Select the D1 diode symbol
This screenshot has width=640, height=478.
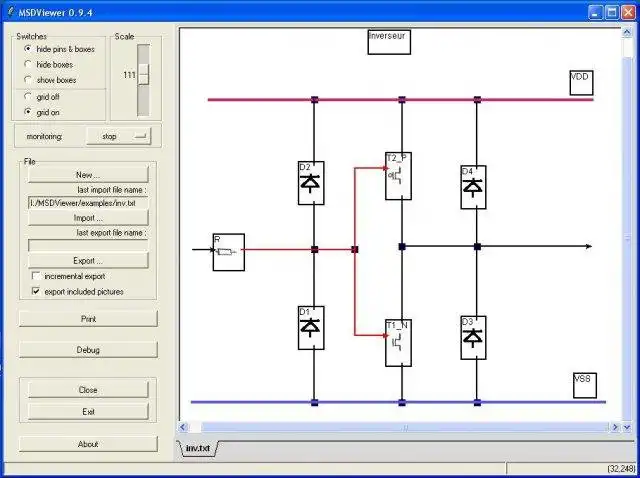pos(311,328)
